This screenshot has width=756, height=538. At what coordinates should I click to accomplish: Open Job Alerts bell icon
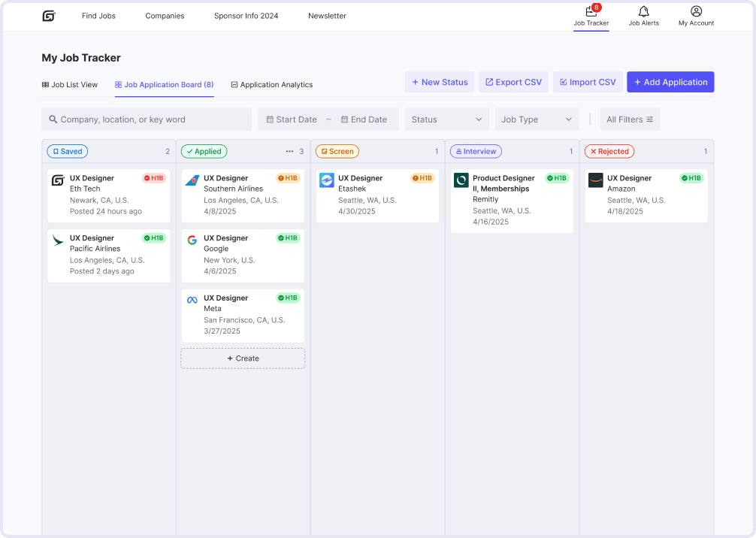click(644, 11)
